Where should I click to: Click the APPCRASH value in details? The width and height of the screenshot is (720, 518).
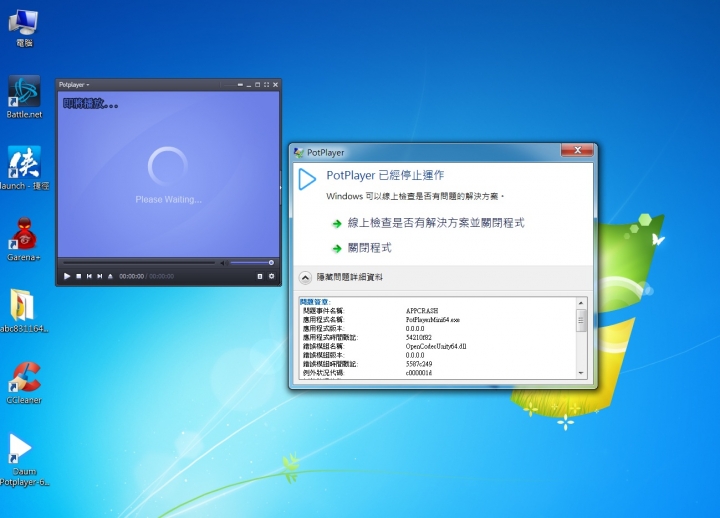coord(422,311)
